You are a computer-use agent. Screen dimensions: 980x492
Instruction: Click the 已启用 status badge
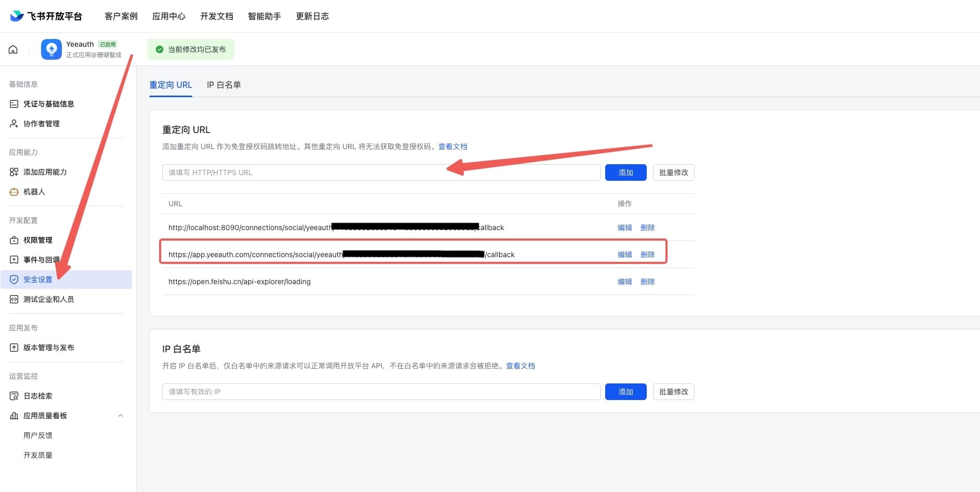(x=108, y=44)
